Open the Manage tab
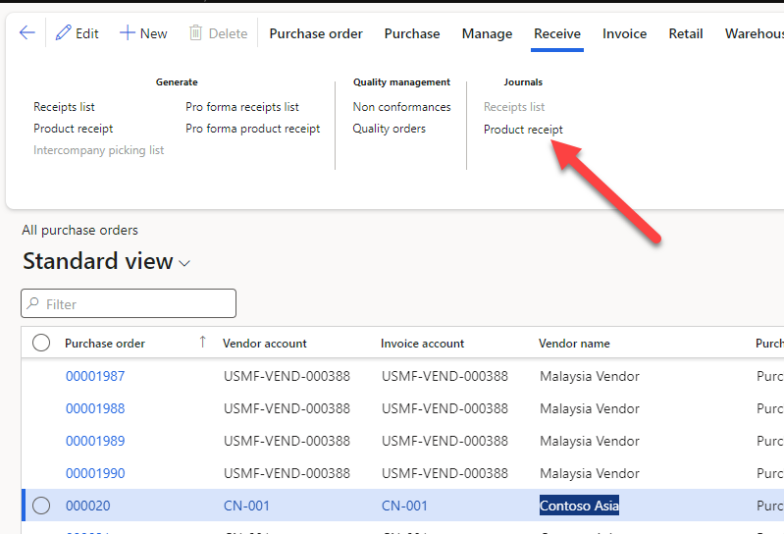Viewport: 784px width, 534px height. click(x=487, y=33)
